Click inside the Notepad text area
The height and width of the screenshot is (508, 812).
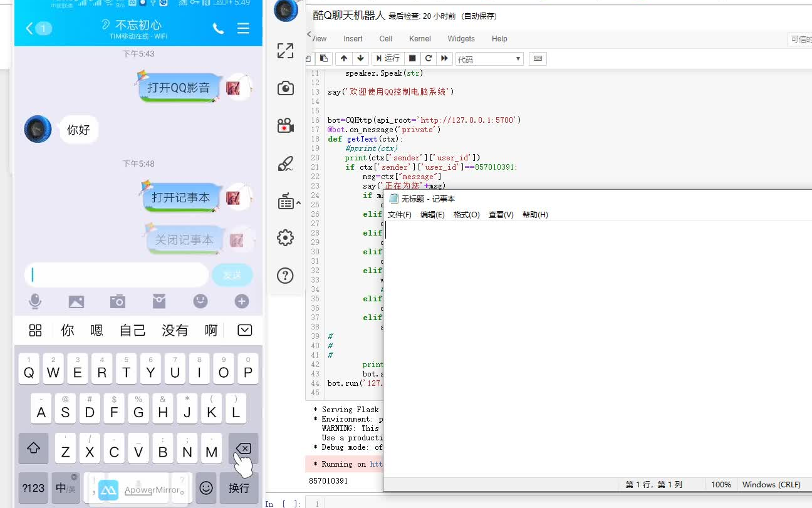pyautogui.click(x=598, y=348)
